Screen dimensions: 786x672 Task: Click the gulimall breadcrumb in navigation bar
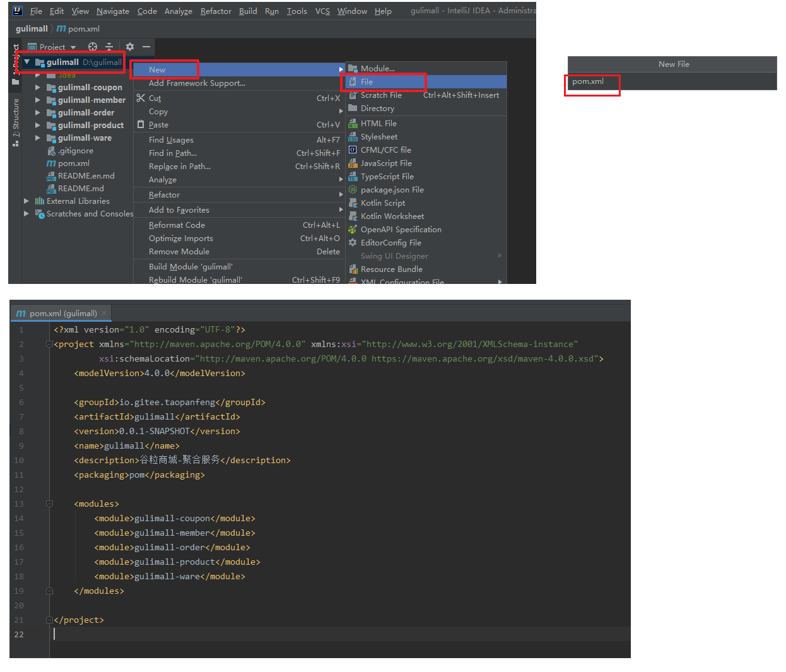32,28
